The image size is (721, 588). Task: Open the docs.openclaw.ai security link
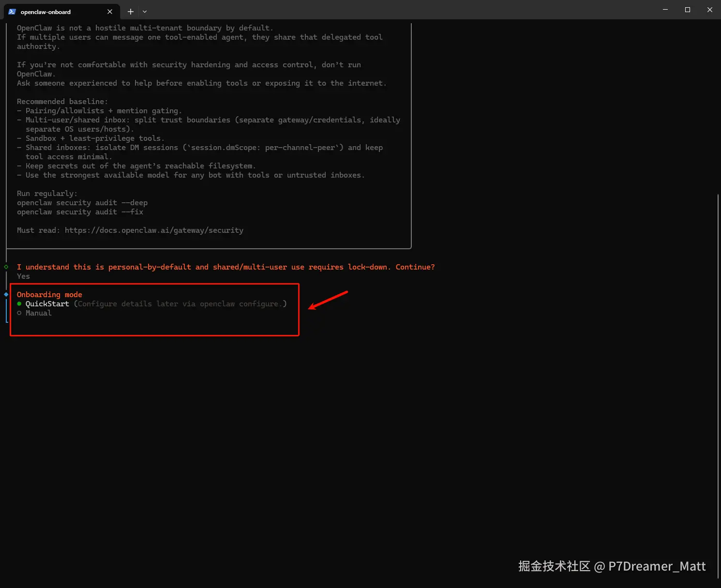coord(154,230)
